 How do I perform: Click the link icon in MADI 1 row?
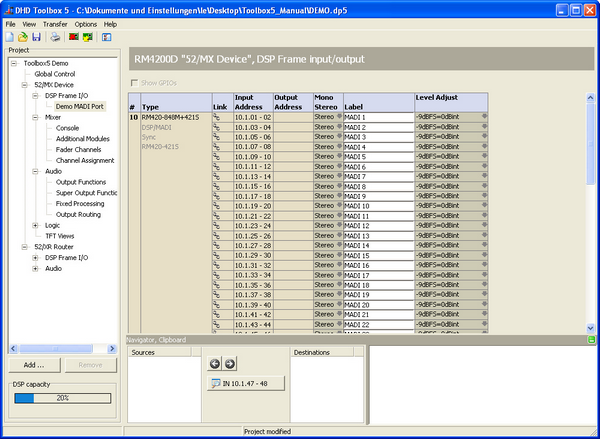(x=216, y=118)
